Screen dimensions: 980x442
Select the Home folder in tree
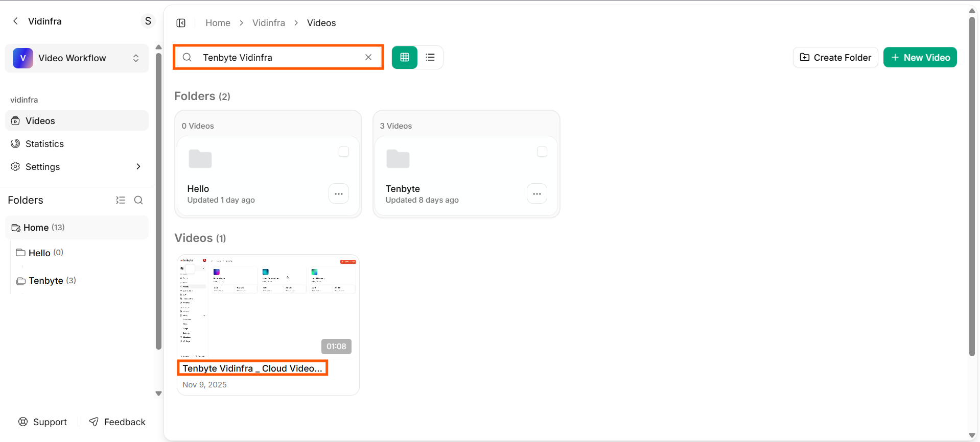pos(77,228)
